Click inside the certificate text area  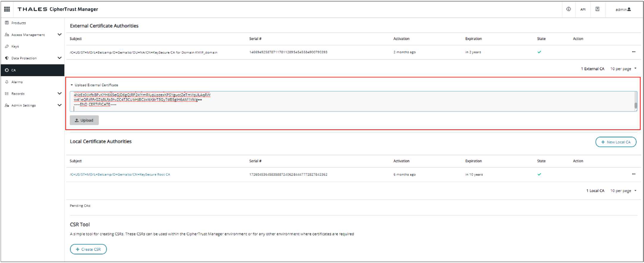click(x=353, y=101)
